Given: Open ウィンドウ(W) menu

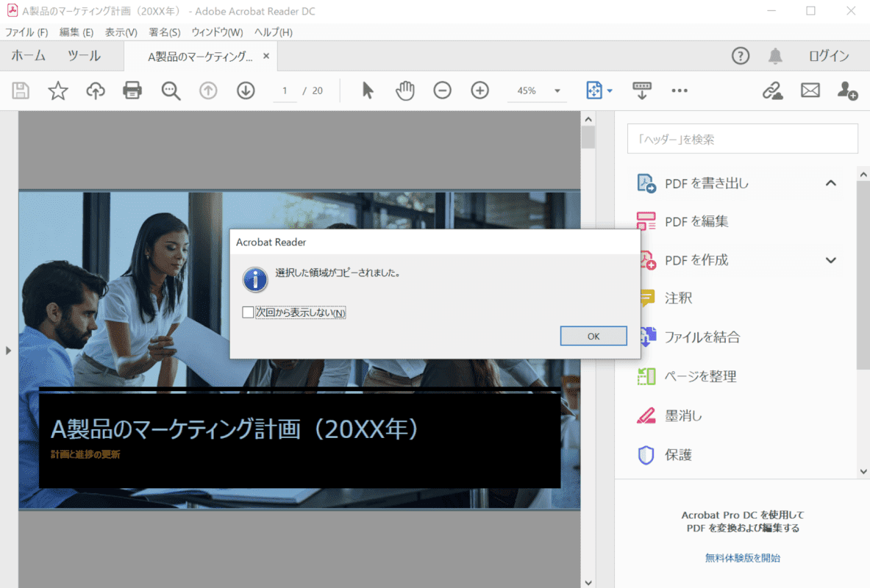Looking at the screenshot, I should click(217, 32).
